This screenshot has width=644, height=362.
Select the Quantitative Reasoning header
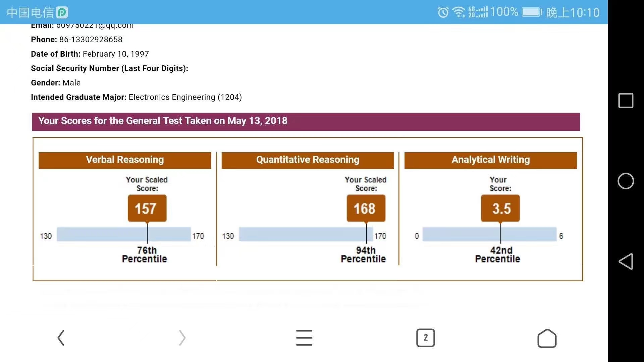tap(308, 160)
